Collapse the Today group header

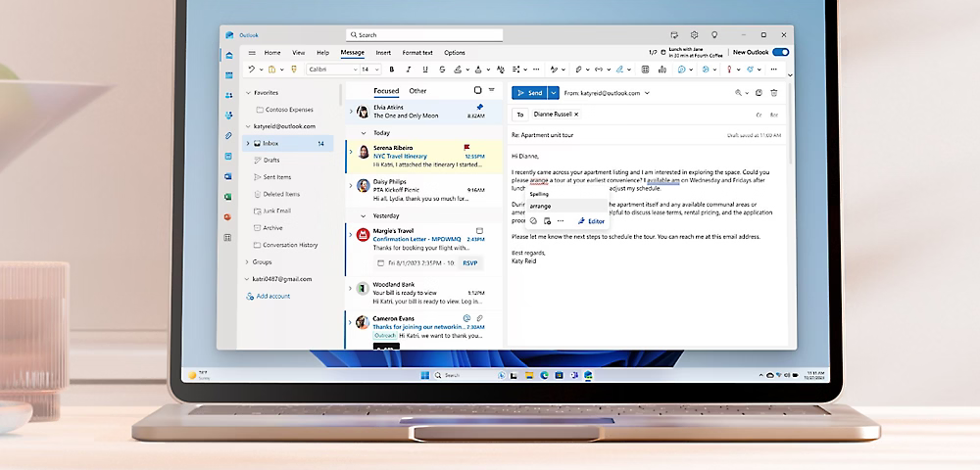pos(364,133)
